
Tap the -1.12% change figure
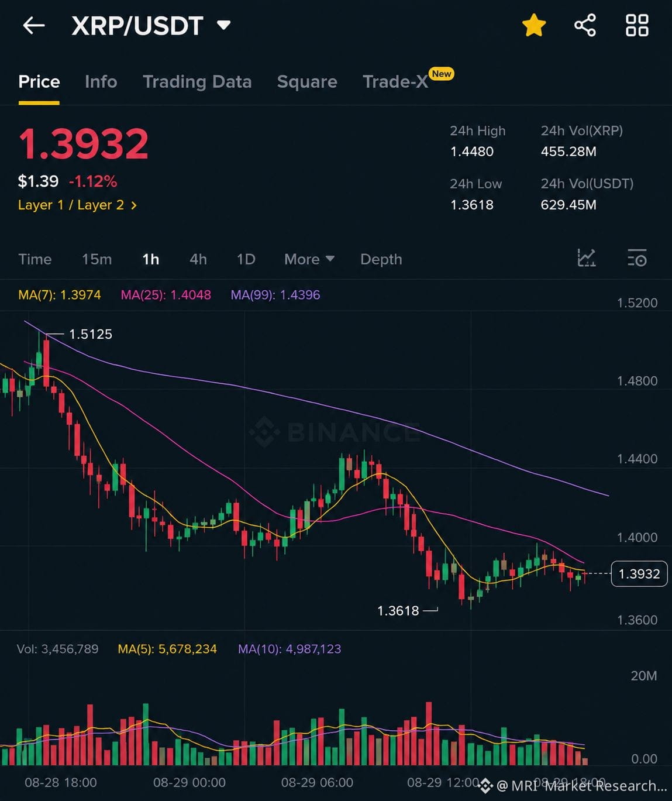[x=93, y=181]
